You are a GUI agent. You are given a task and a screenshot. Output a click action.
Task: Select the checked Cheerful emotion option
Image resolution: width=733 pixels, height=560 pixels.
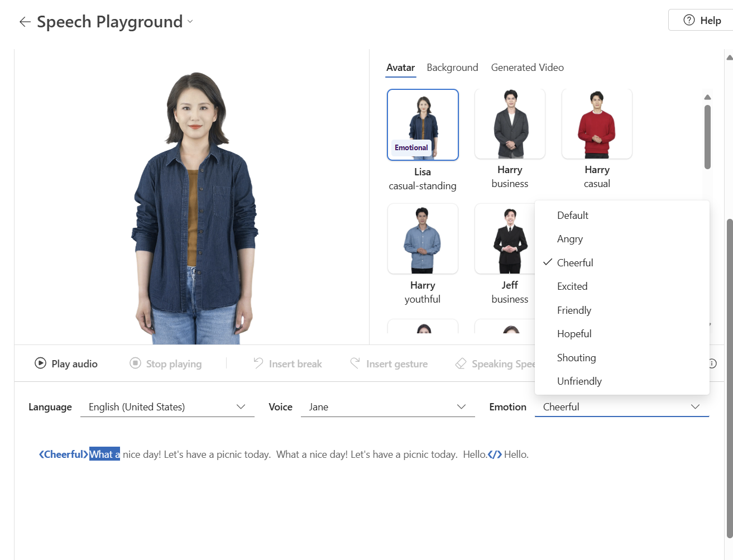pos(574,263)
